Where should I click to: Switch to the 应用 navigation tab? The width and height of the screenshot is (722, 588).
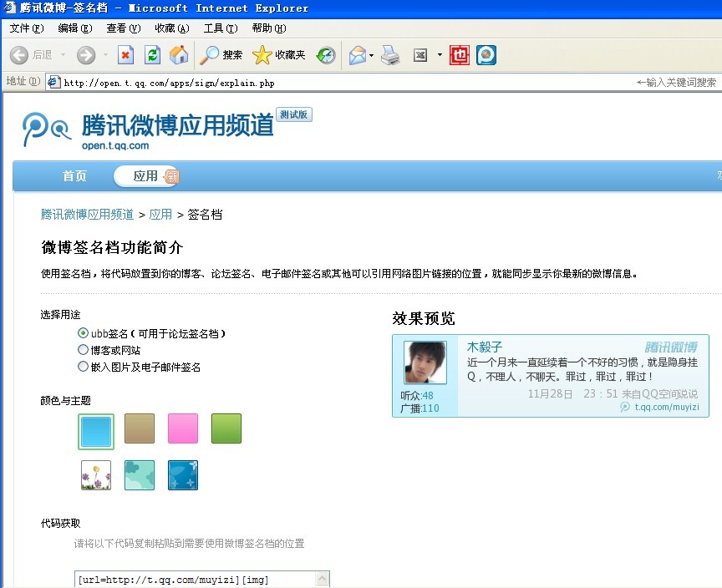click(x=145, y=175)
